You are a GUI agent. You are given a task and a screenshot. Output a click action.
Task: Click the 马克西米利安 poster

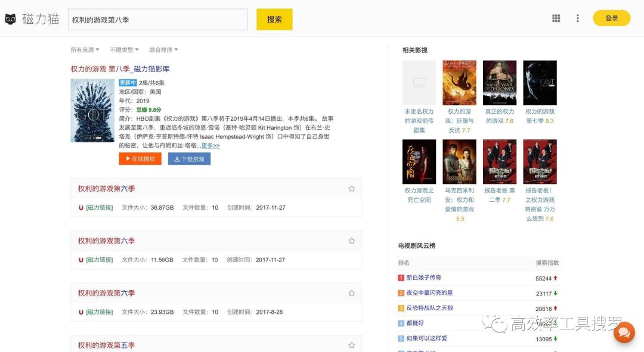[459, 161]
